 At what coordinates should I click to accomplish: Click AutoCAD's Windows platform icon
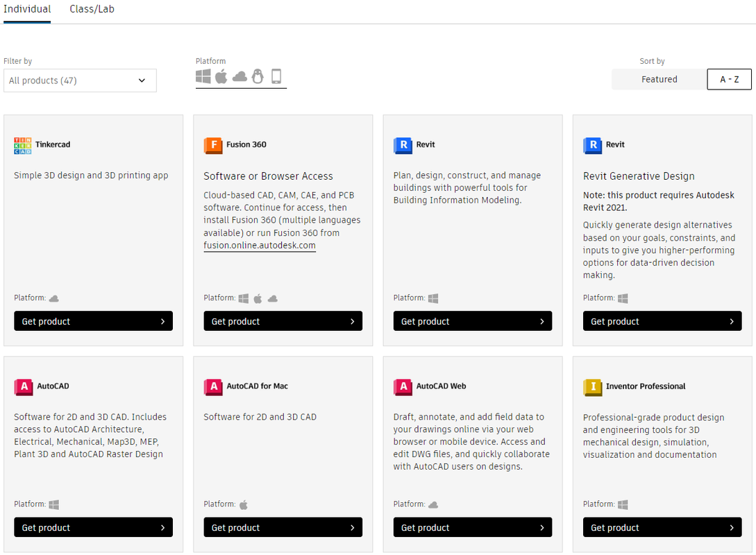(54, 505)
